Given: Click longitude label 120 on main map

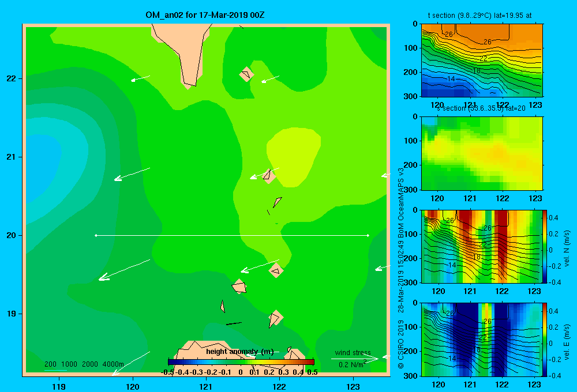Looking at the screenshot, I should coord(133,387).
